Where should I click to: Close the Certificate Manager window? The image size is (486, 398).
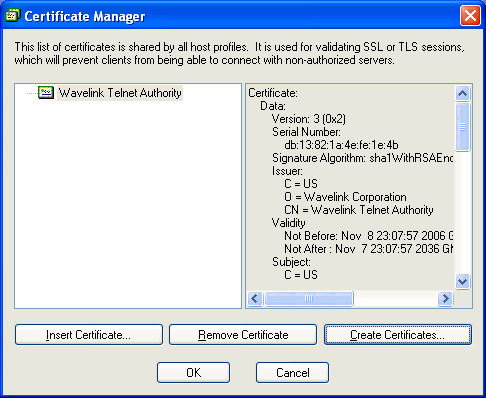(x=470, y=15)
